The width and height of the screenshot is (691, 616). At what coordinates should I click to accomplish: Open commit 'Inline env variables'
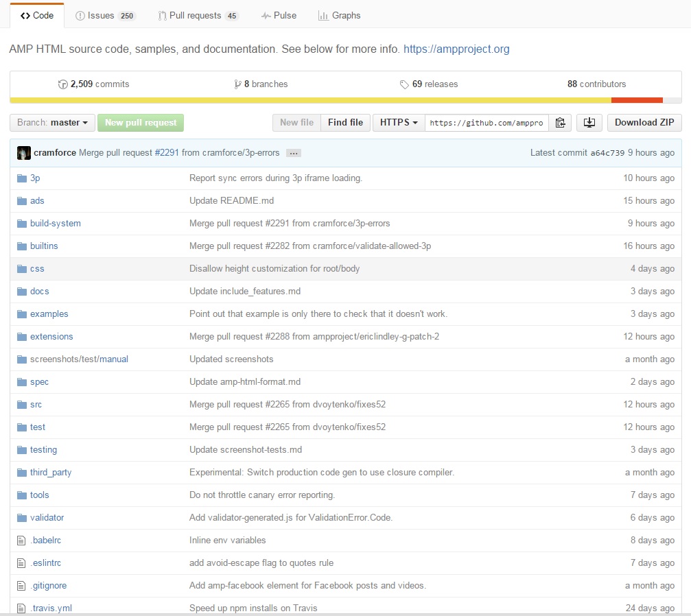pos(227,541)
